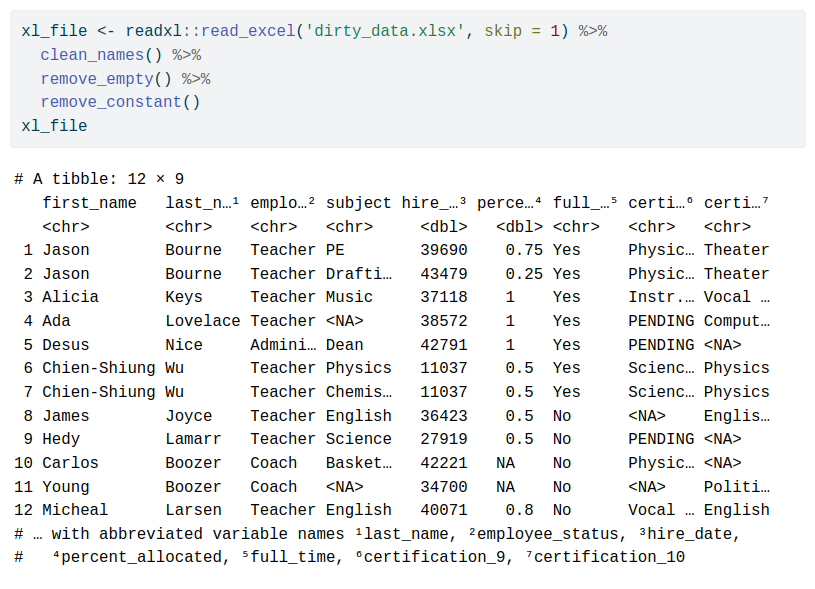815x589 pixels.
Task: Click the truncated subject Basket…
Action: (x=359, y=463)
